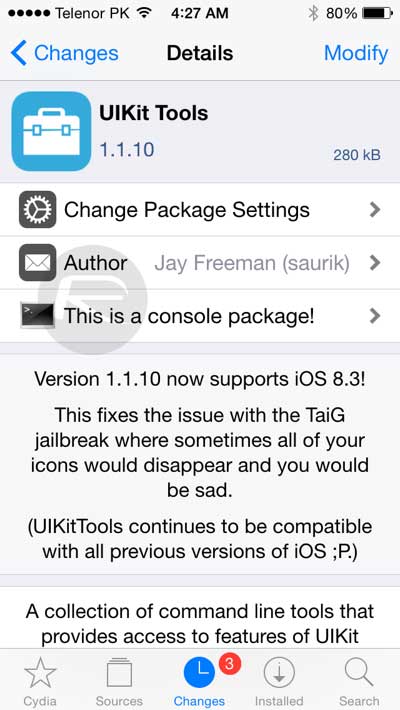The width and height of the screenshot is (400, 710).
Task: Expand Change Package Settings chevron
Action: pyautogui.click(x=375, y=210)
